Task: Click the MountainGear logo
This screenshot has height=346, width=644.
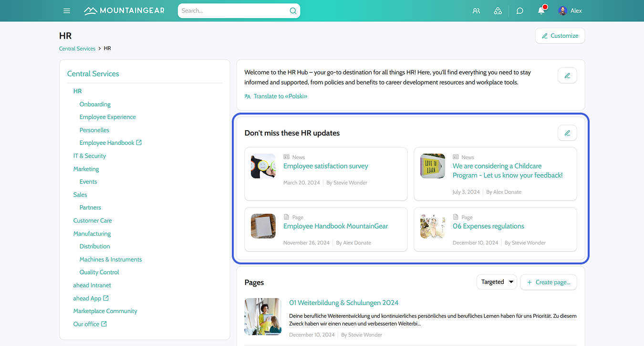Action: [124, 10]
